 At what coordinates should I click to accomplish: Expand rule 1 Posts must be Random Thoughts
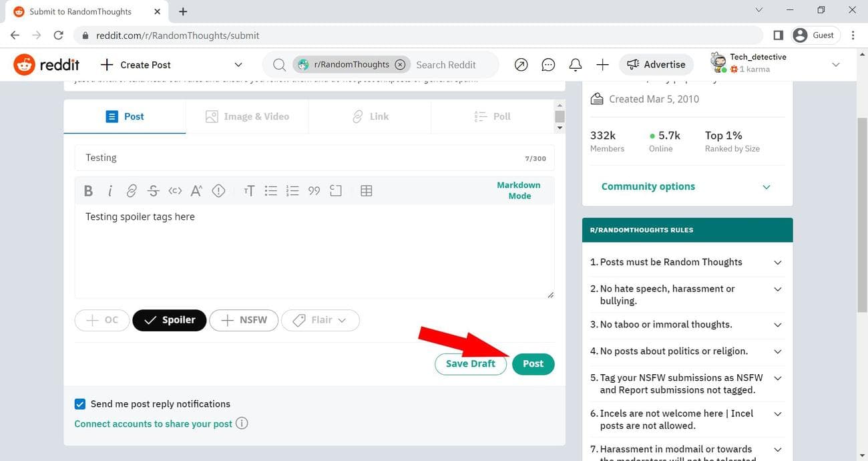(777, 263)
